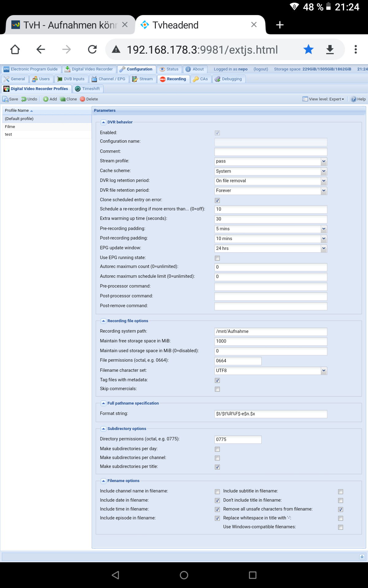Enable Skip commercials checkbox
This screenshot has width=368, height=588.
[217, 389]
